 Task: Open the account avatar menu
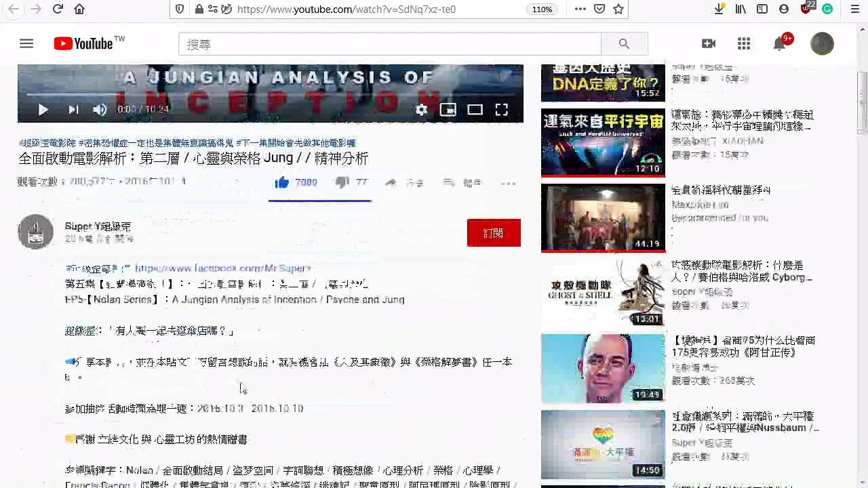(x=822, y=44)
